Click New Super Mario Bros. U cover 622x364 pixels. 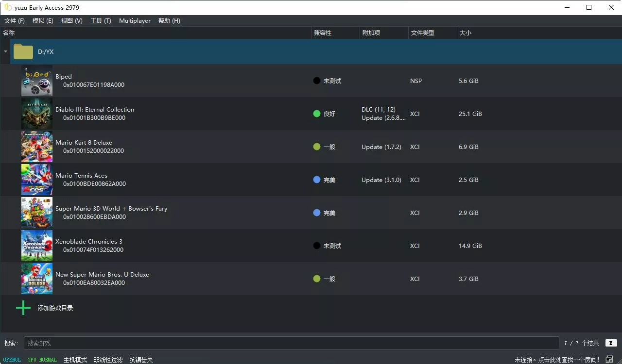37,279
